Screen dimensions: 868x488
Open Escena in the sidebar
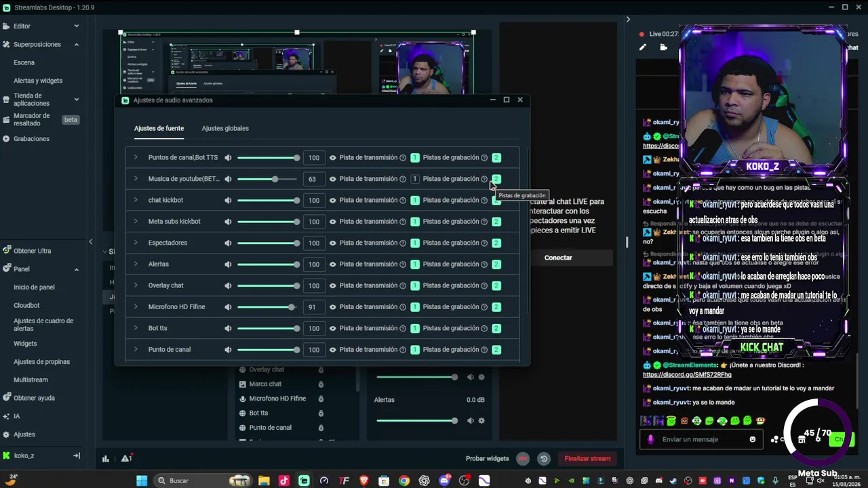[x=24, y=62]
